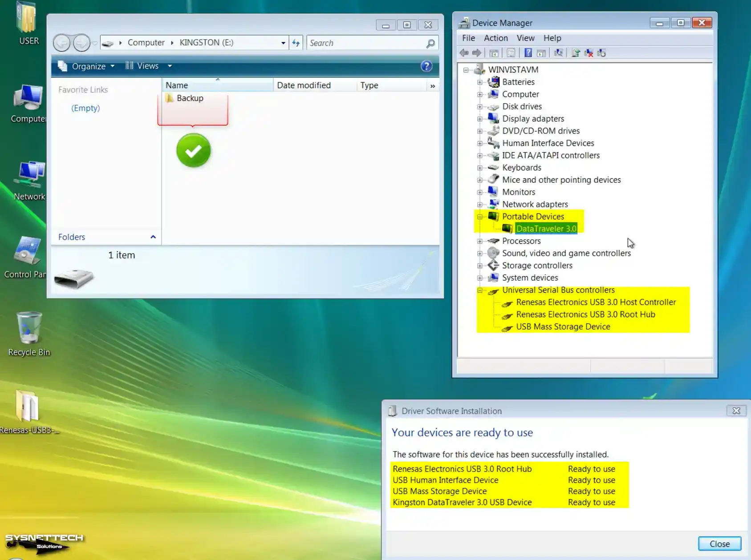Select Recycle Bin desktop icon
This screenshot has width=751, height=560.
(x=29, y=334)
